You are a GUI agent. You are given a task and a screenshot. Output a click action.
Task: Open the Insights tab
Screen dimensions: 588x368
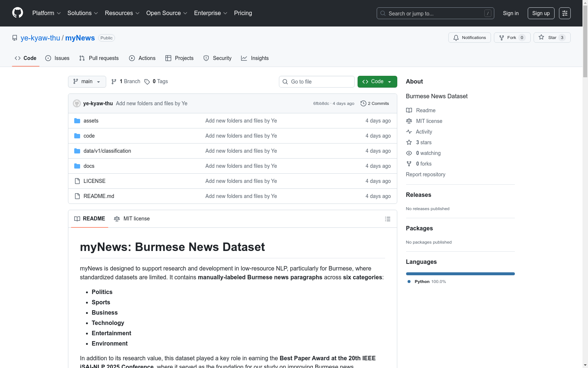click(255, 58)
